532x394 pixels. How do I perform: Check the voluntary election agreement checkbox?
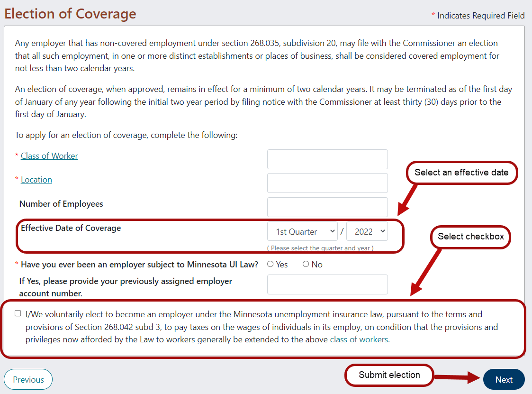tap(18, 313)
